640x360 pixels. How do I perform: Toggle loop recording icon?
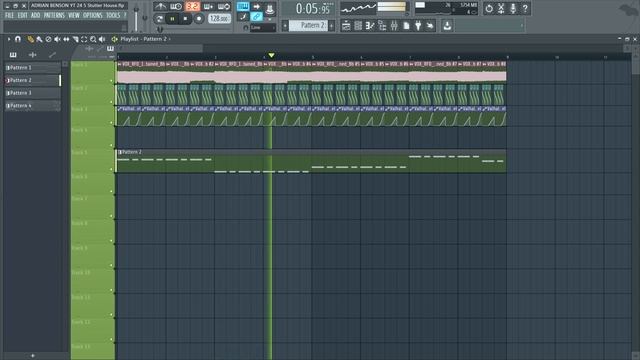click(x=224, y=7)
